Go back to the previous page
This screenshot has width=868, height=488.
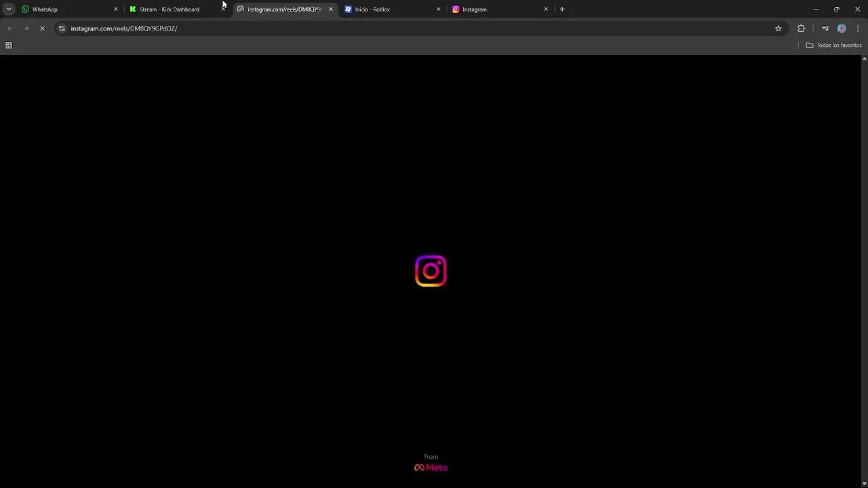click(9, 28)
